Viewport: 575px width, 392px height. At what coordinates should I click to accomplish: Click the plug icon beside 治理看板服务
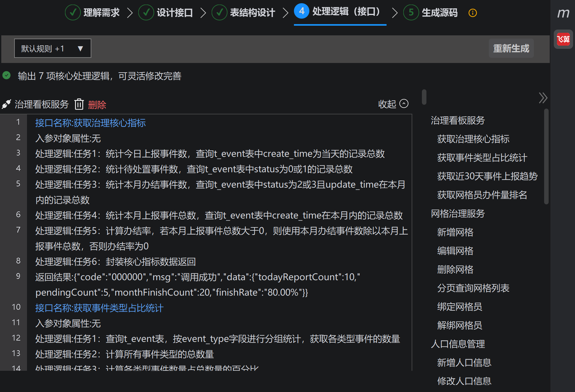click(6, 105)
